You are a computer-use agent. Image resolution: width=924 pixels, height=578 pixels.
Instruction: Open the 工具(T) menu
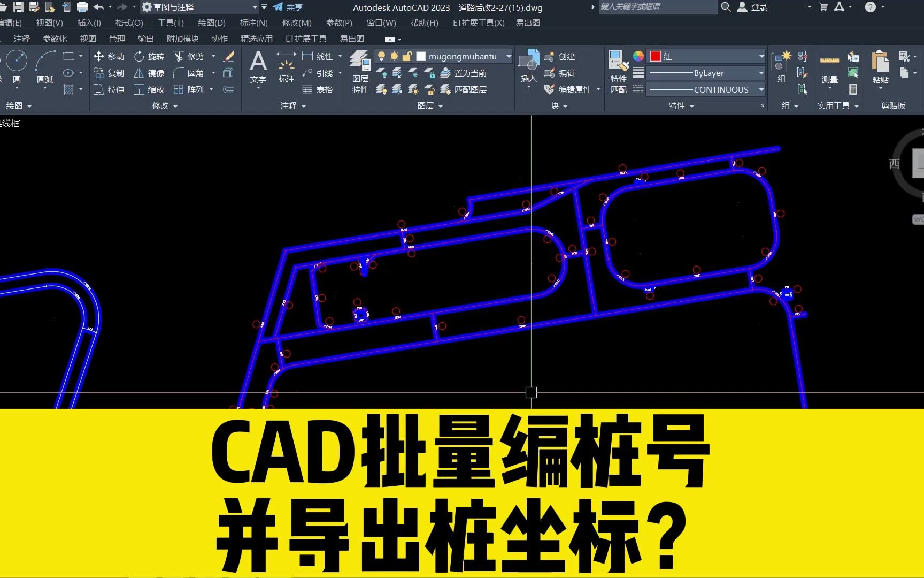click(x=171, y=22)
